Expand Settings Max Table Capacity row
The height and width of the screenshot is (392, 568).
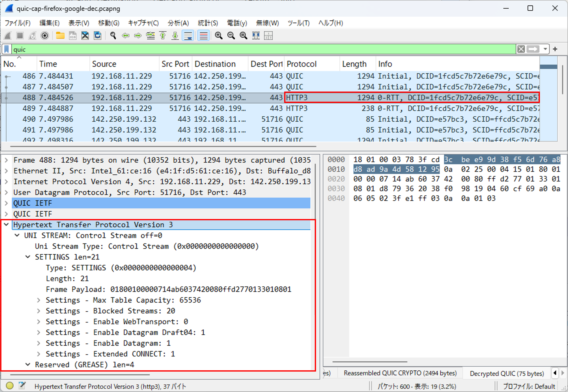[x=39, y=300]
